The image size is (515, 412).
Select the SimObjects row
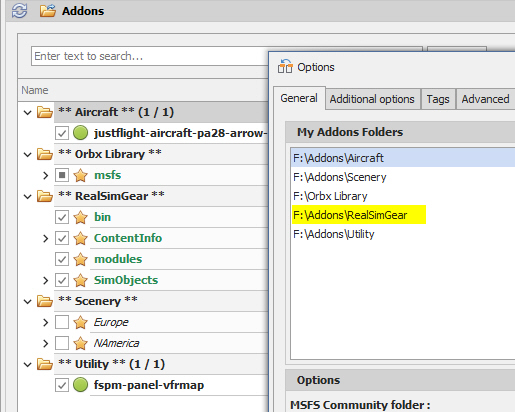point(179,280)
